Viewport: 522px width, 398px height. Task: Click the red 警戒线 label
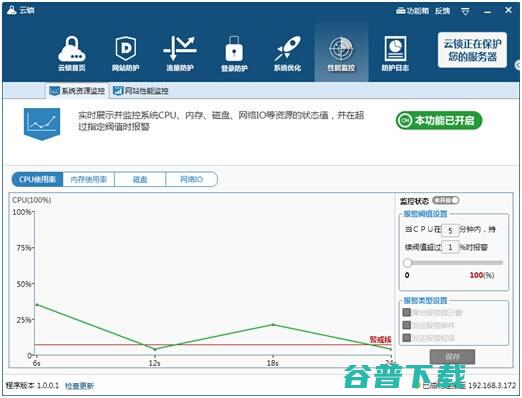click(x=380, y=340)
